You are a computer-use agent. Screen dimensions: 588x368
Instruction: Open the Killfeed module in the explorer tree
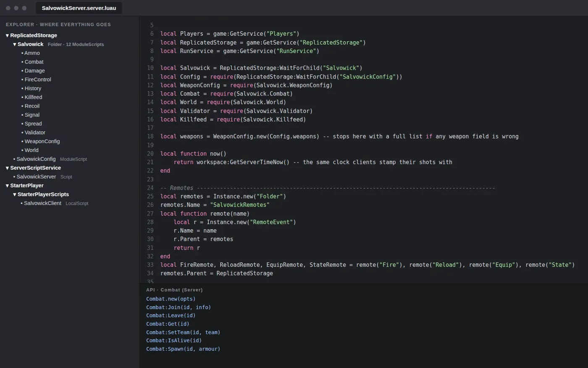click(33, 97)
